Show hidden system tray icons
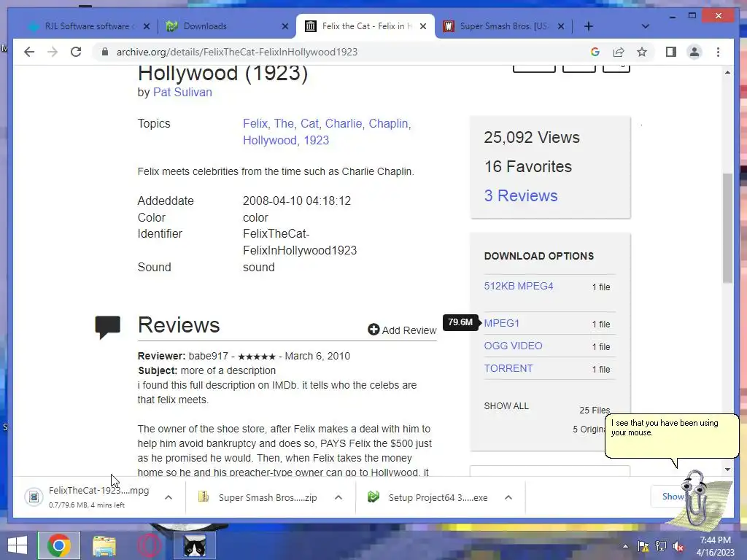Viewport: 747px width, 560px height. (625, 546)
